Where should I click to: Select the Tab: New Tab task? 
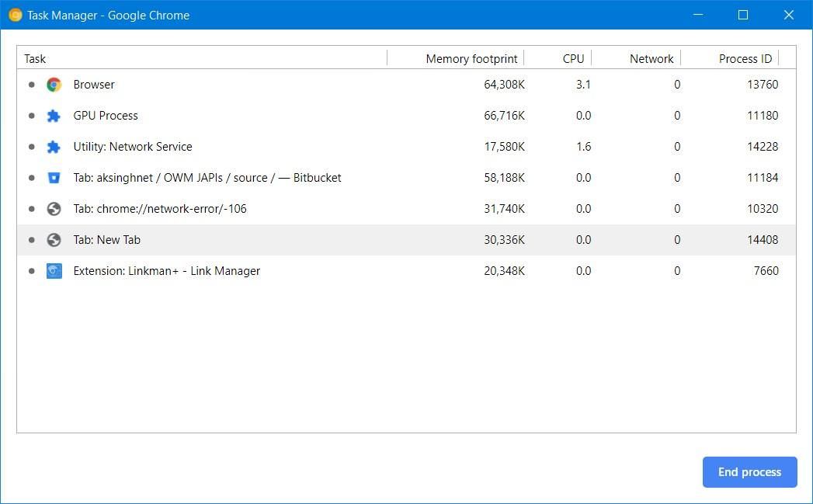pyautogui.click(x=406, y=240)
